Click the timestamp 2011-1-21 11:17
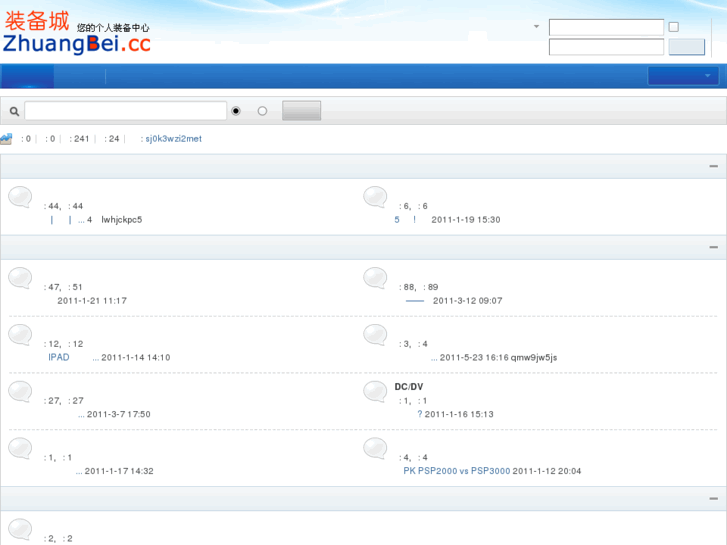The width and height of the screenshot is (727, 545). point(92,301)
